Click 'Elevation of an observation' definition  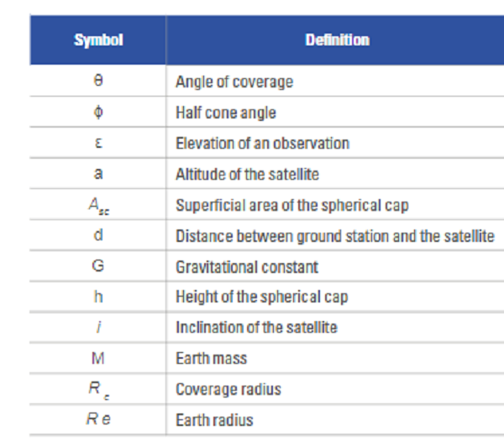[261, 143]
